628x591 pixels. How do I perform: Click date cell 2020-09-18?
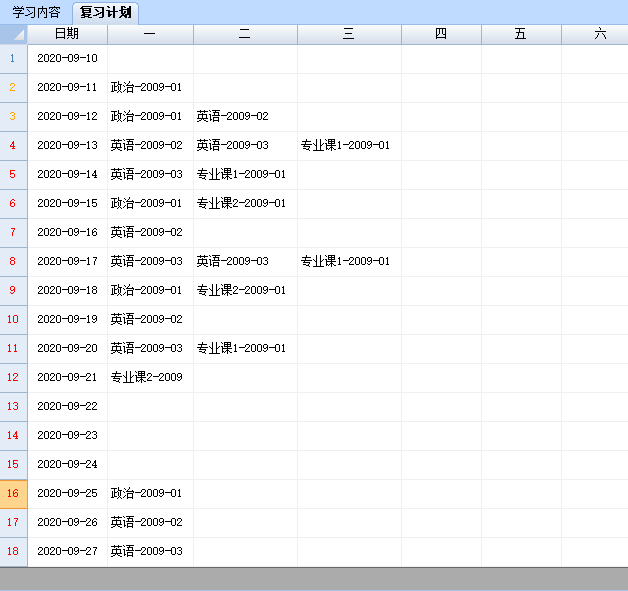pos(67,291)
